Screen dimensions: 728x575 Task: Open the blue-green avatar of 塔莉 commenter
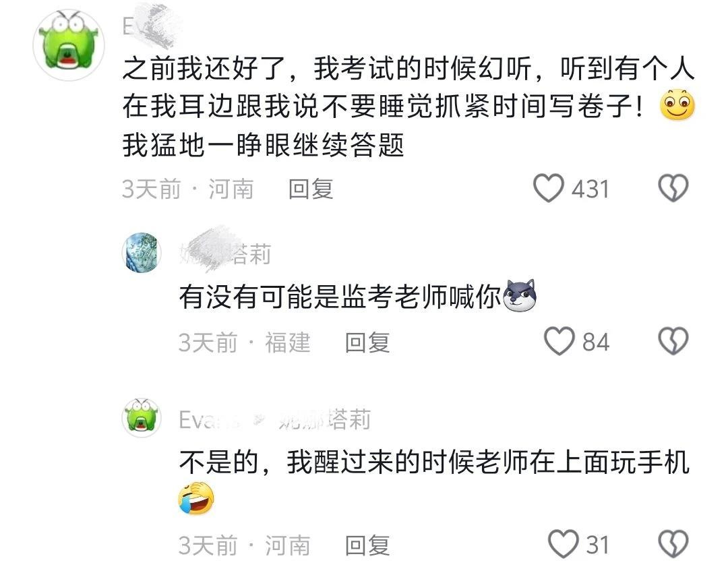[142, 253]
